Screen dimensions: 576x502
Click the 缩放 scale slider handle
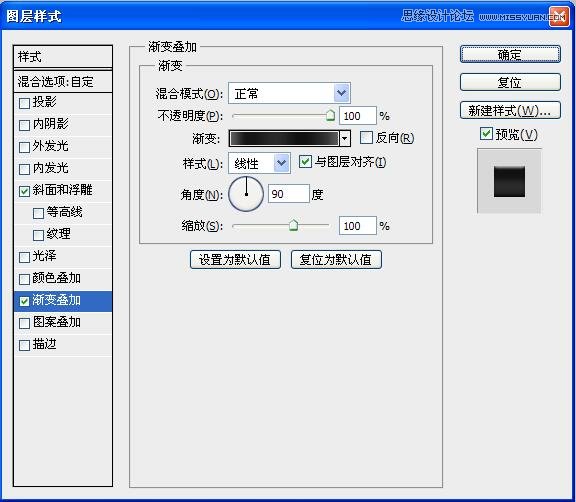(x=293, y=225)
